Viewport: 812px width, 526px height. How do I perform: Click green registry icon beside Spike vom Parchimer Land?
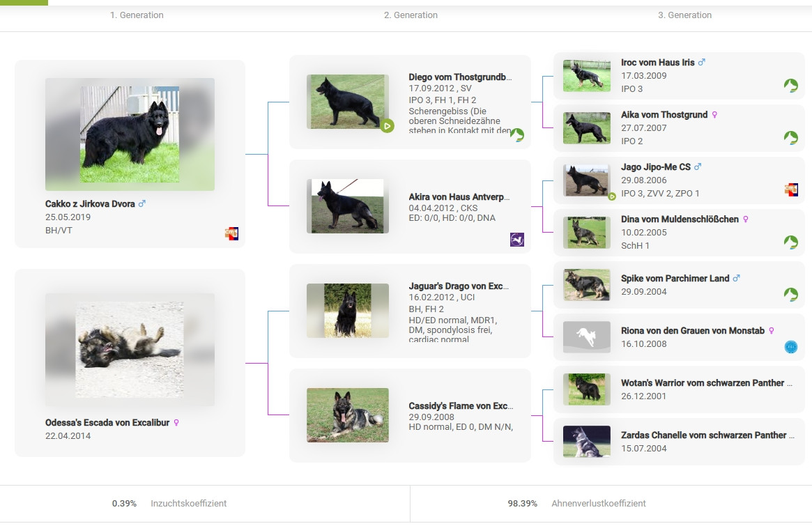pos(790,295)
